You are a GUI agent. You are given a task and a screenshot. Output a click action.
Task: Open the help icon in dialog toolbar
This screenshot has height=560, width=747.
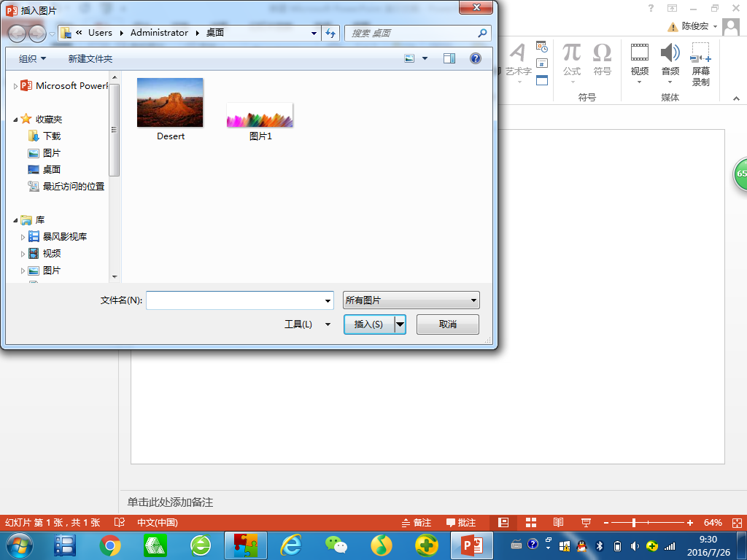(475, 58)
